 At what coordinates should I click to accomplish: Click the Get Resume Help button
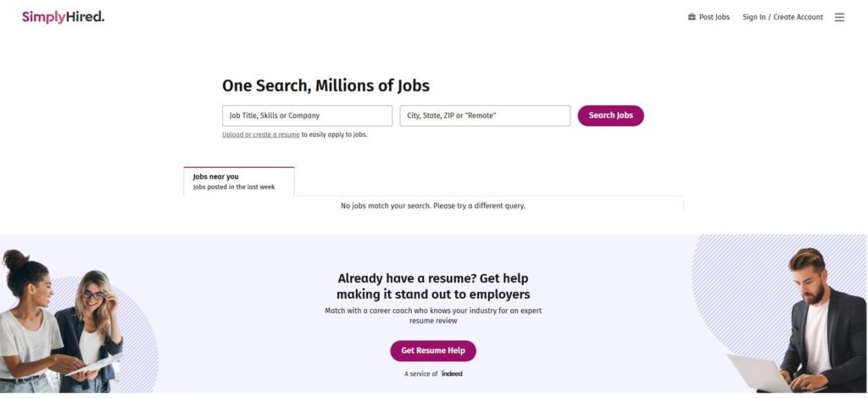pos(433,350)
